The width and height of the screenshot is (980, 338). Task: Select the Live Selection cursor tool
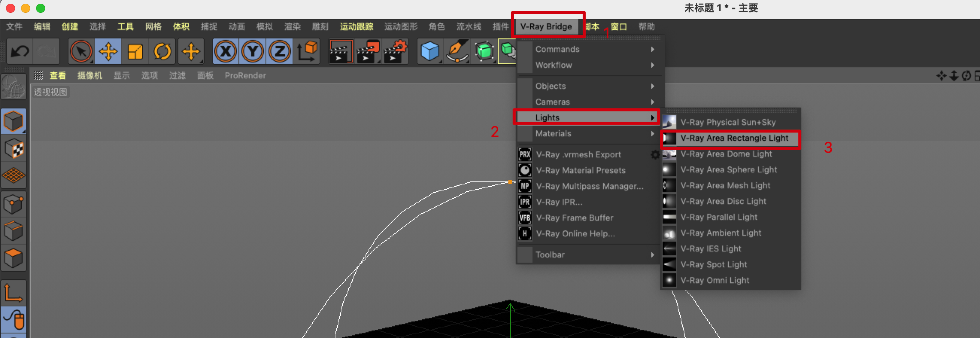point(81,52)
